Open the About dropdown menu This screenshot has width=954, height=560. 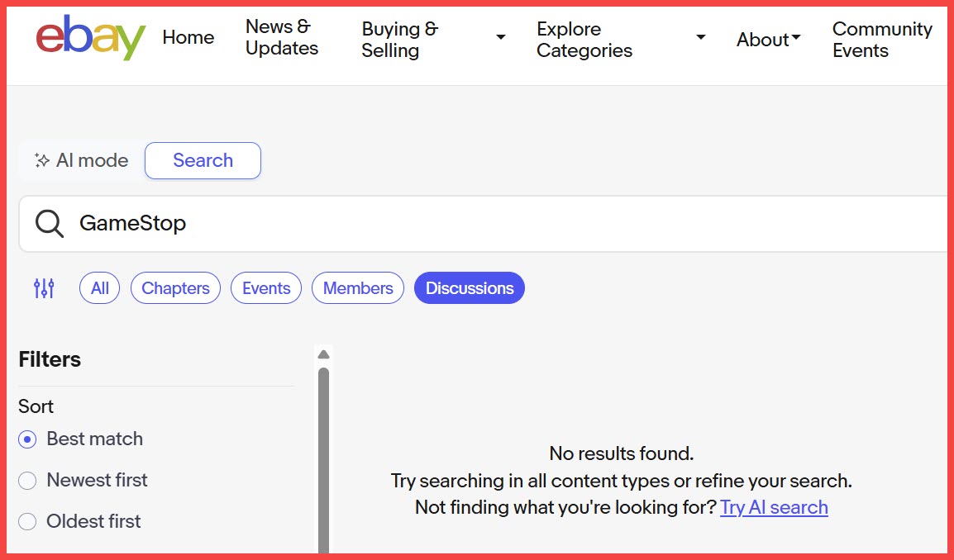point(769,40)
